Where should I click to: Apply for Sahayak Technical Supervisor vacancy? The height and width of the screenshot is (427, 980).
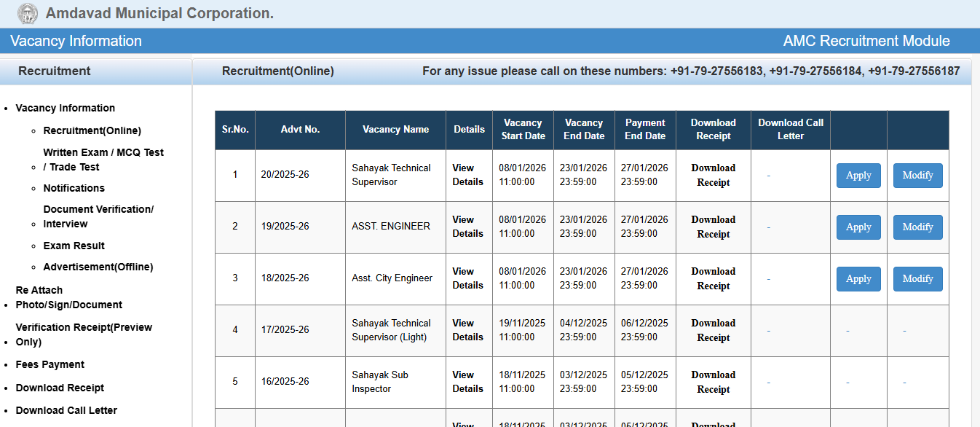[858, 176]
